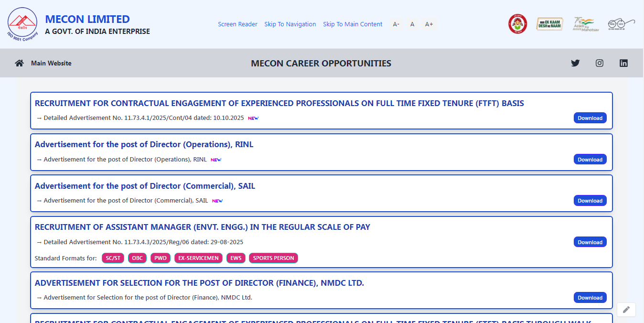Activate the Screen Reader option

(x=237, y=24)
